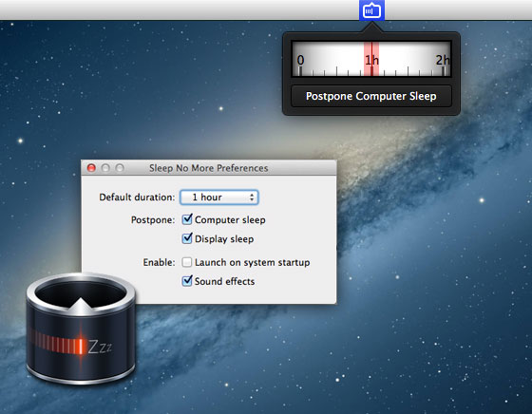Open the Default duration dropdown

point(219,198)
